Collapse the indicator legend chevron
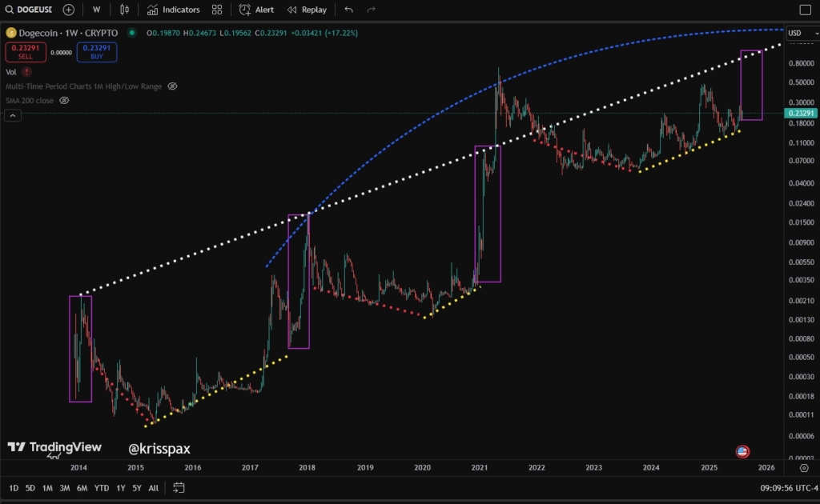 pyautogui.click(x=13, y=115)
